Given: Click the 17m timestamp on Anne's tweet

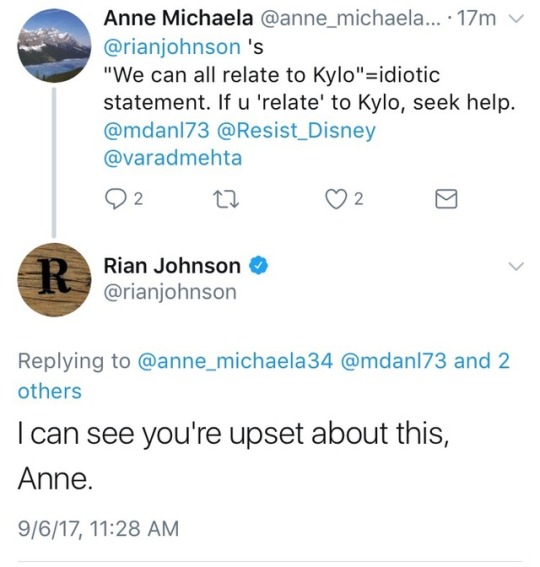Looking at the screenshot, I should pyautogui.click(x=477, y=19).
